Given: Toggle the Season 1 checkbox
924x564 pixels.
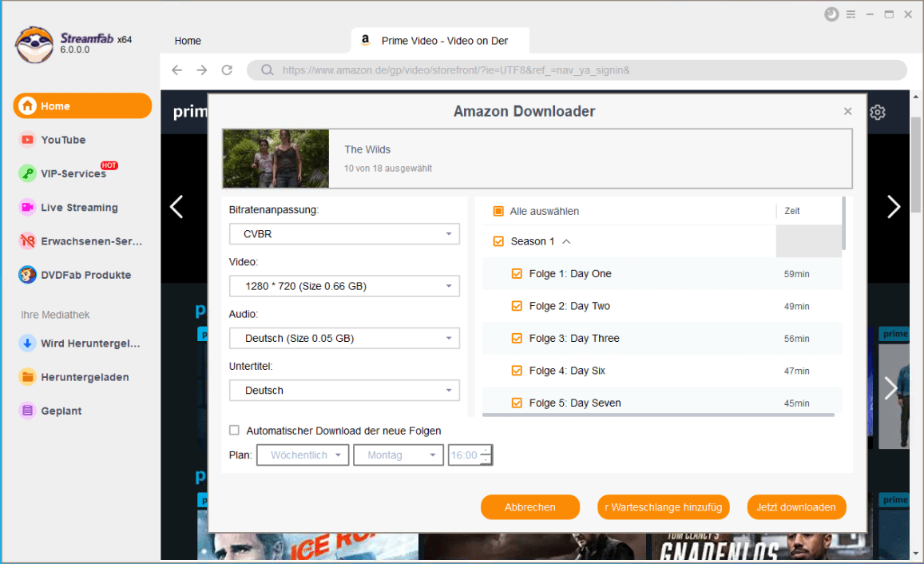Looking at the screenshot, I should (x=498, y=241).
